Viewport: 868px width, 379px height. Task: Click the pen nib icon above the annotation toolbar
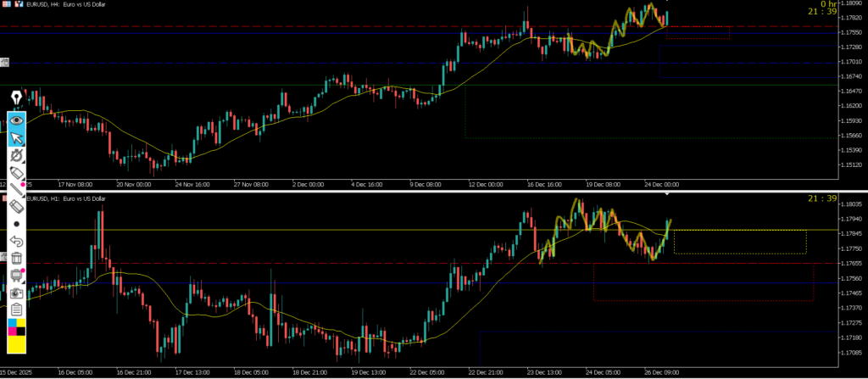click(x=15, y=98)
